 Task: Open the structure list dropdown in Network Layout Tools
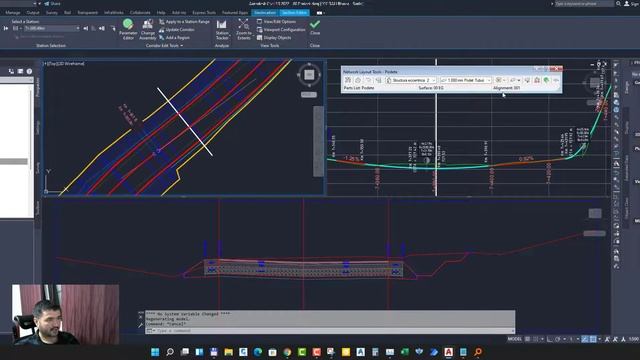point(434,80)
